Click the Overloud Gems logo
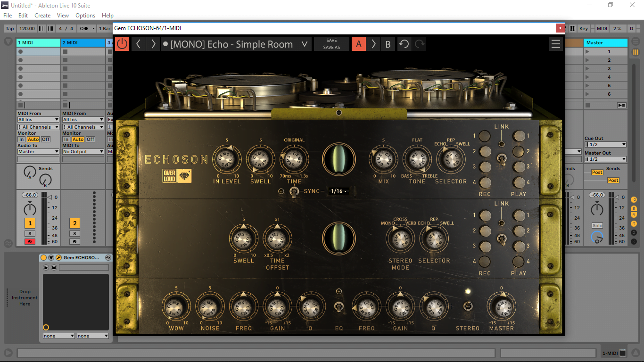The image size is (644, 362). point(177,176)
